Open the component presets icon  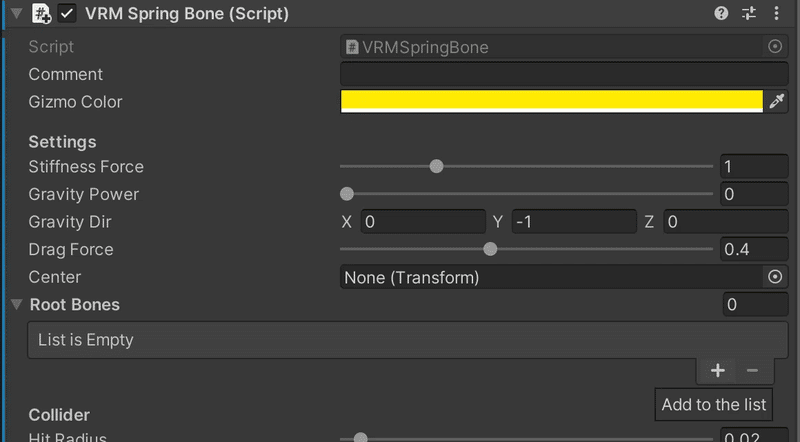(750, 14)
